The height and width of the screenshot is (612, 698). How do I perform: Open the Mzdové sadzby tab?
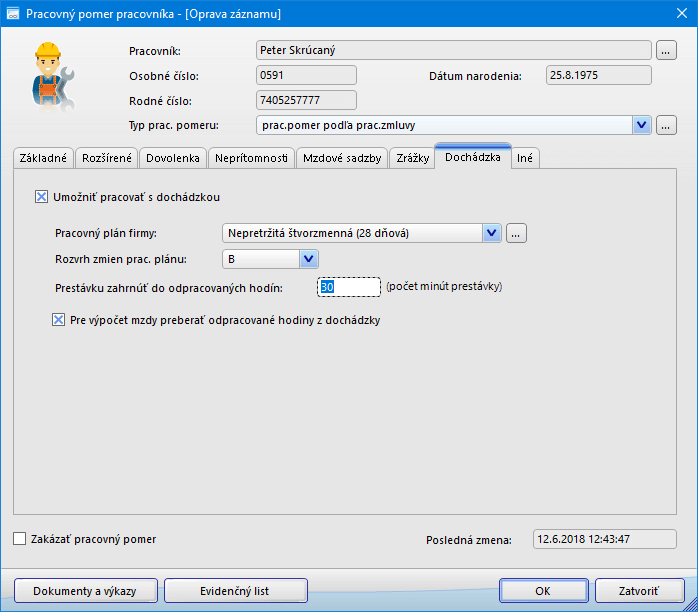[x=342, y=158]
